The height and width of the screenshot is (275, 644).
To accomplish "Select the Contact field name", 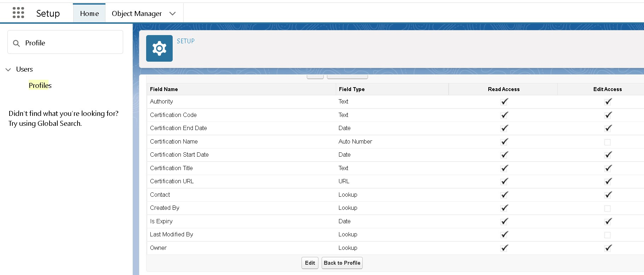I will click(160, 195).
